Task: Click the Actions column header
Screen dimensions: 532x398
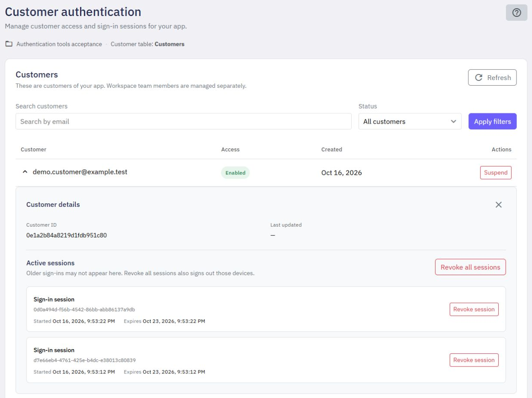Action: [502, 150]
